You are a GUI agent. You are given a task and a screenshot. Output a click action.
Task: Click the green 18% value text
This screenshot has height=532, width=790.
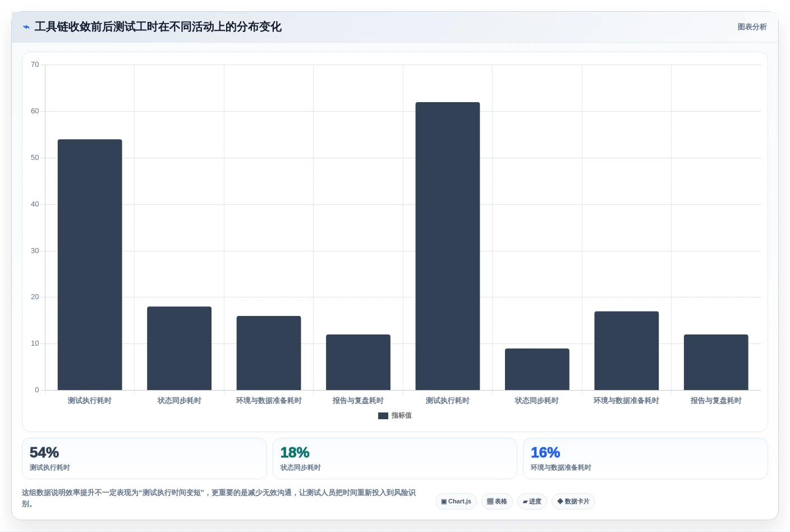(x=295, y=452)
